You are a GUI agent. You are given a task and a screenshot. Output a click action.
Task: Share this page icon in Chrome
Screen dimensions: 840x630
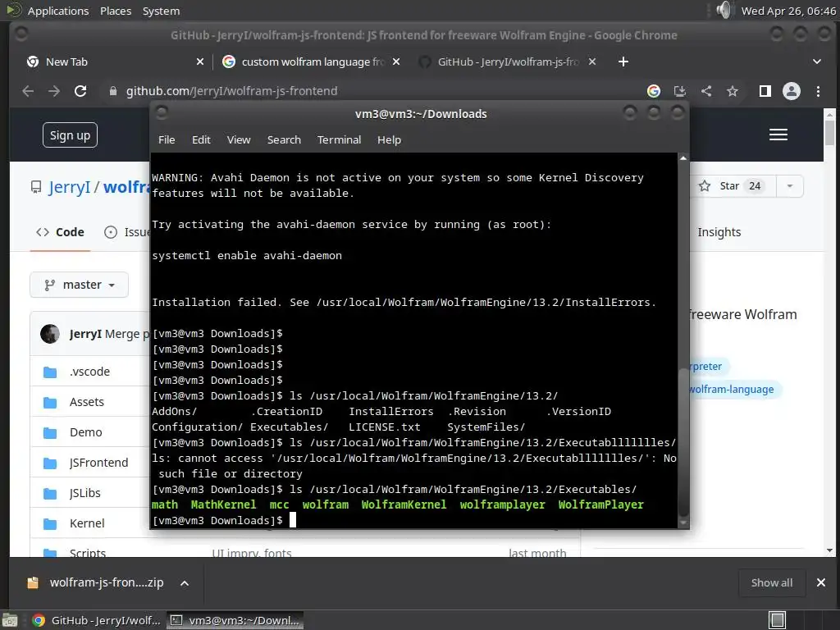coord(706,91)
